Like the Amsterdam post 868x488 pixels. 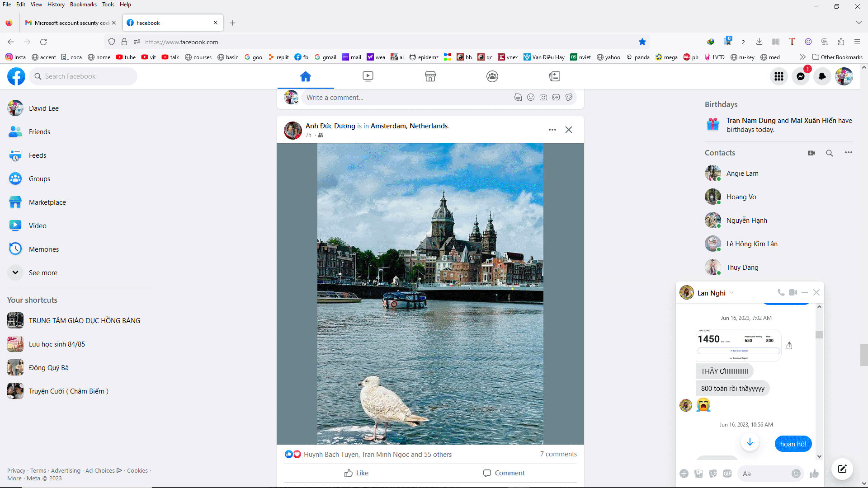356,473
